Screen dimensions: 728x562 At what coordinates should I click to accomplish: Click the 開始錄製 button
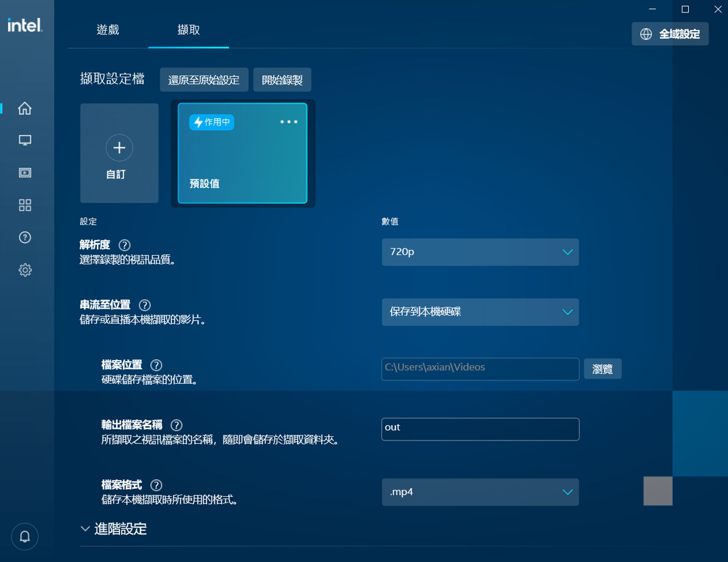point(282,79)
